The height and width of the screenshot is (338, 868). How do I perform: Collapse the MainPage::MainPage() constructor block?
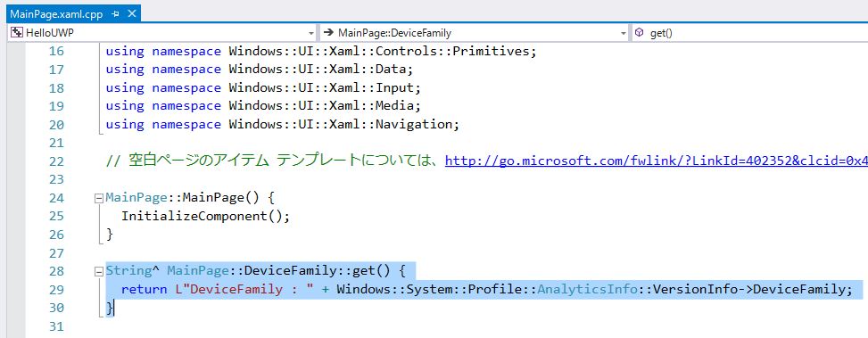(x=99, y=198)
